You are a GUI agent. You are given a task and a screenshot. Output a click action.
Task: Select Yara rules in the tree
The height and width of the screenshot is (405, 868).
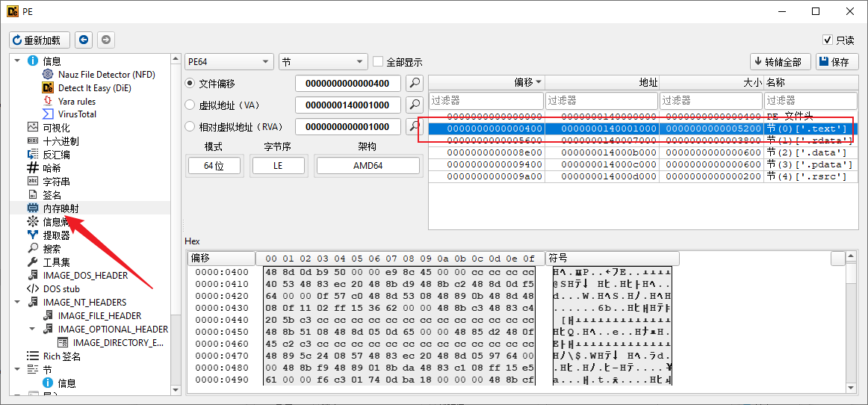click(76, 101)
